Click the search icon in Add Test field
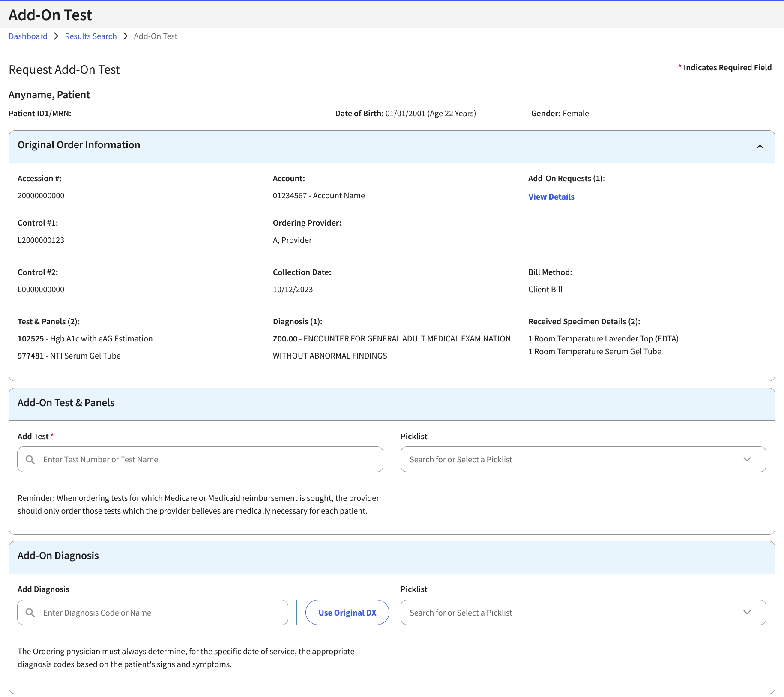 30,459
